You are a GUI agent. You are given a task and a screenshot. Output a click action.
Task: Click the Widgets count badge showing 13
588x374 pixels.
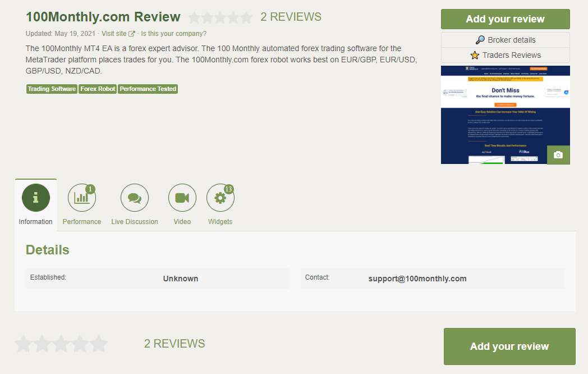pos(229,189)
